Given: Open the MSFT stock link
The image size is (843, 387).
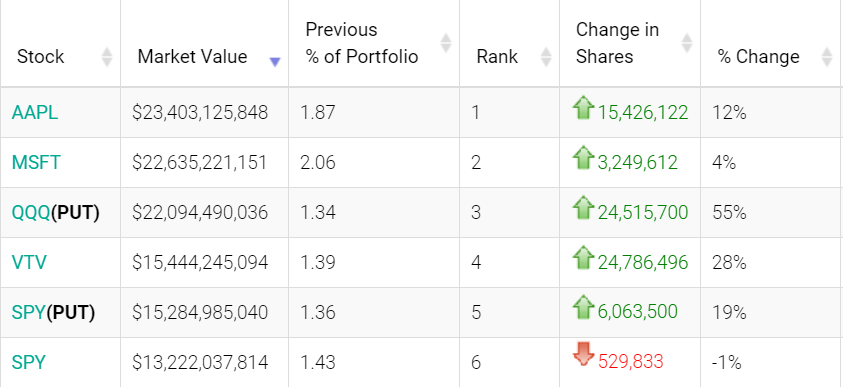Looking at the screenshot, I should coord(36,162).
